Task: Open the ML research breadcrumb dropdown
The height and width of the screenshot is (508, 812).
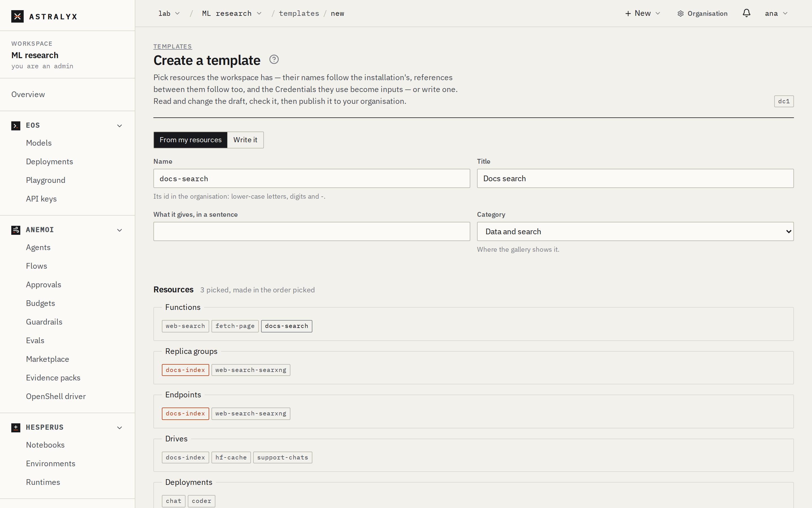Action: [231, 14]
